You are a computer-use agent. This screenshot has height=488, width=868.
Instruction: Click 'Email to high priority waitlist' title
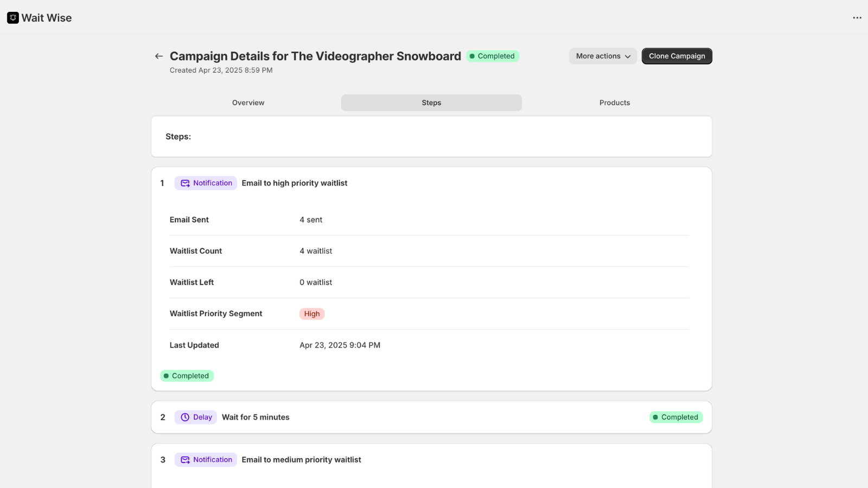pyautogui.click(x=295, y=183)
